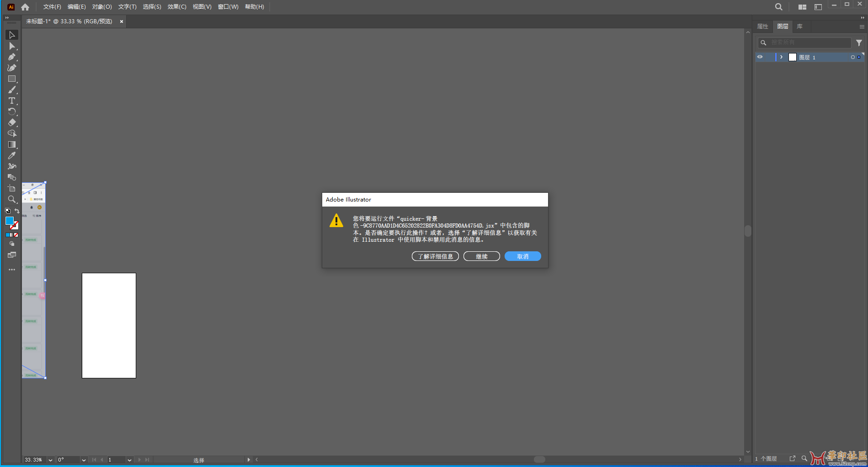This screenshot has width=868, height=467.
Task: Set paint mode to Color
Action: coord(7,235)
